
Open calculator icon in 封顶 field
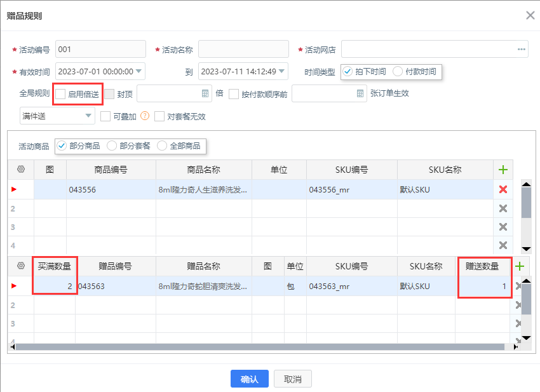point(205,93)
